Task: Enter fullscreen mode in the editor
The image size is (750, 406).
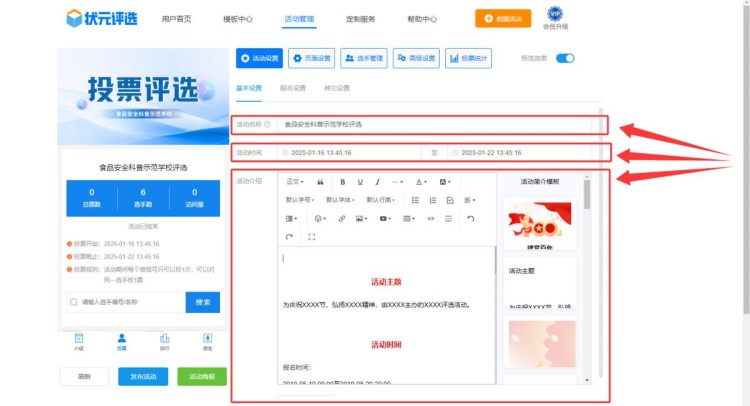Action: (x=312, y=237)
